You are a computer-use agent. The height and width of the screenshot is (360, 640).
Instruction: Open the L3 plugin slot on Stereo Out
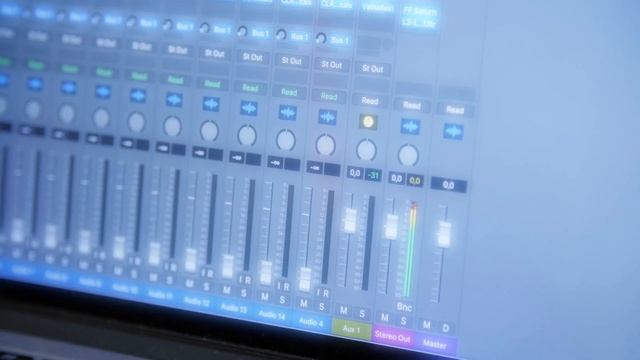[x=419, y=23]
